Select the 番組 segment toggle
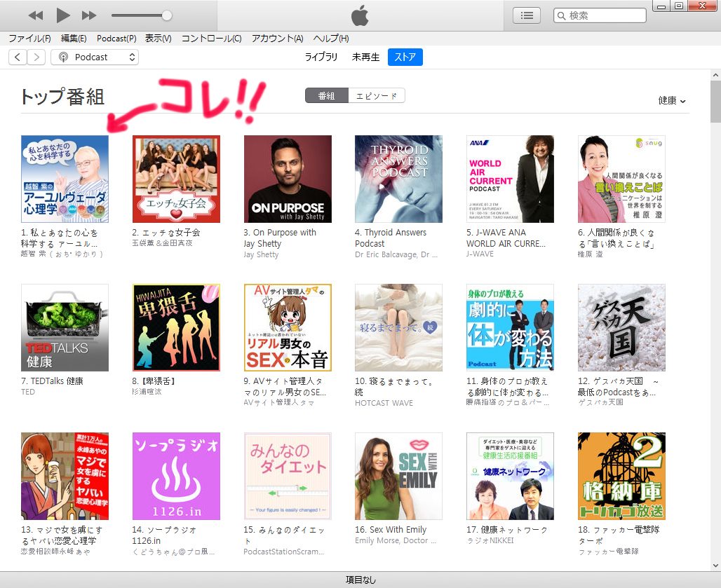The height and width of the screenshot is (588, 721). pos(326,95)
